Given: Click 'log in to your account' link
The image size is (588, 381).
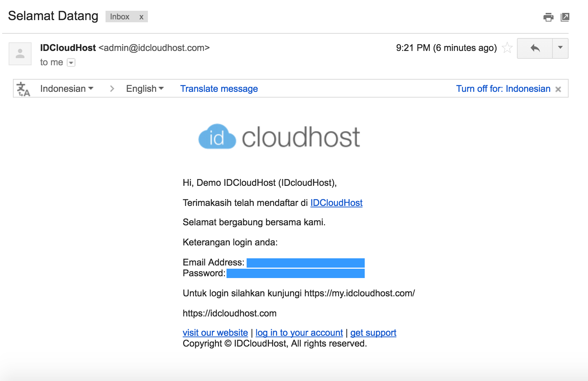Looking at the screenshot, I should click(x=299, y=333).
